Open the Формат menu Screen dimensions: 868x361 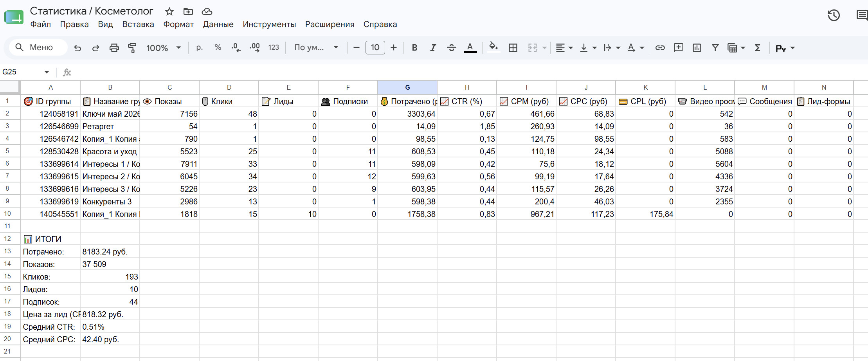(x=178, y=24)
